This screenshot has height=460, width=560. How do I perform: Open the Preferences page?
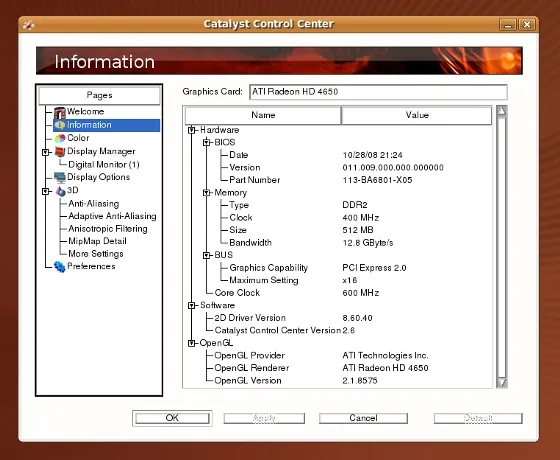[x=91, y=266]
